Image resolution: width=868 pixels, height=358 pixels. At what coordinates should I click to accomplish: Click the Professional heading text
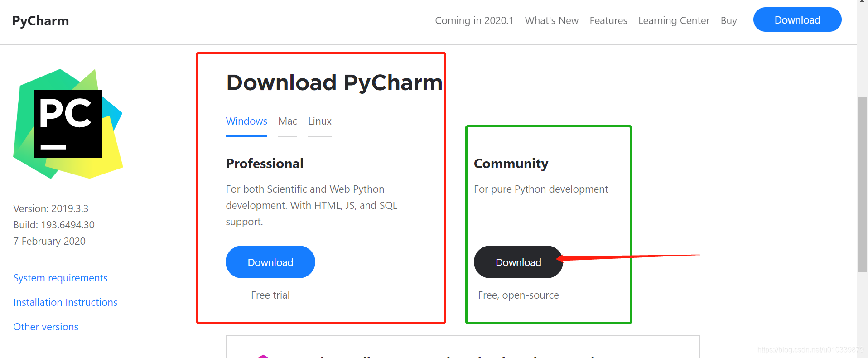[x=265, y=164]
